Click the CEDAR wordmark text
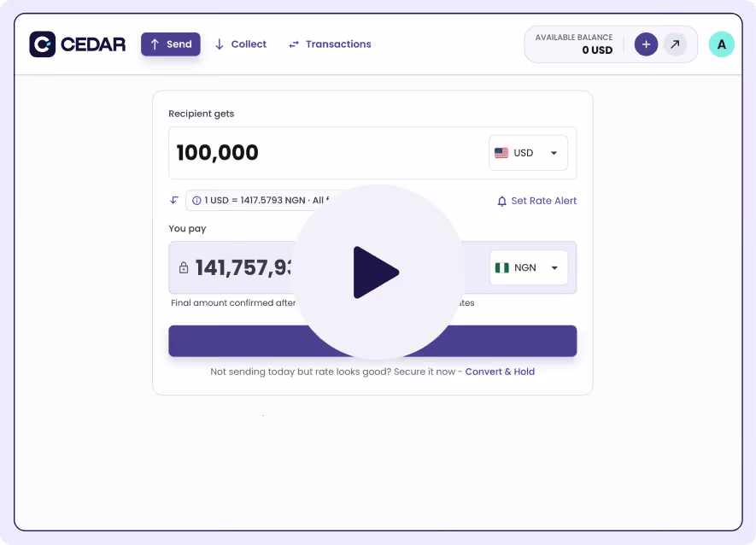The height and width of the screenshot is (545, 756). (93, 44)
